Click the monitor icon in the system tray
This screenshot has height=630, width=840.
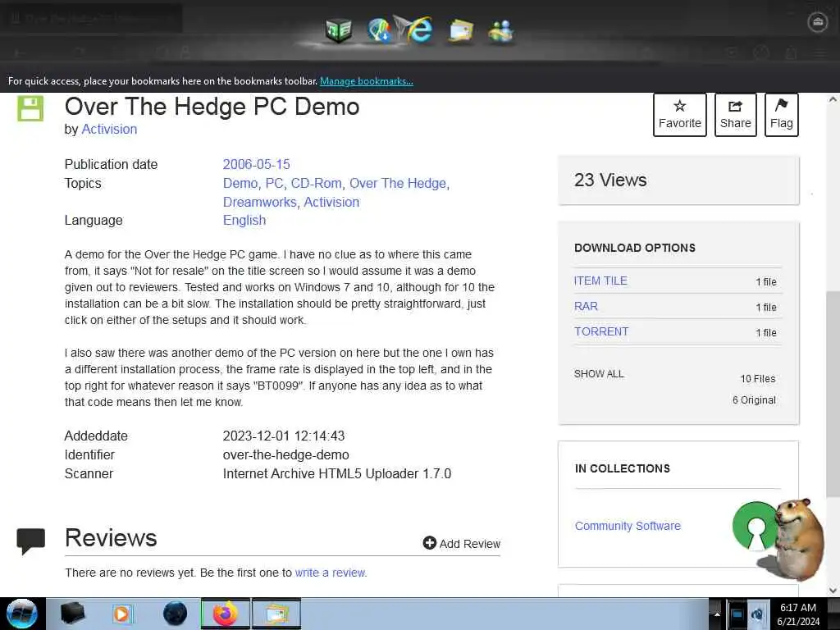(x=737, y=614)
